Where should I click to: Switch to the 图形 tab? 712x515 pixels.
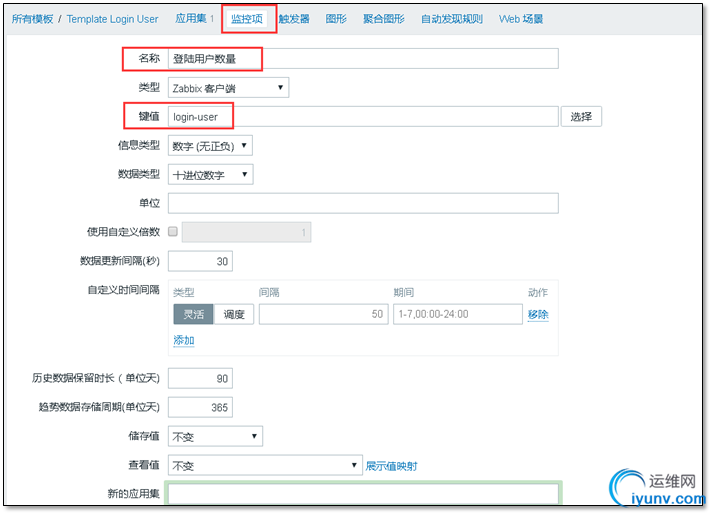tap(336, 19)
